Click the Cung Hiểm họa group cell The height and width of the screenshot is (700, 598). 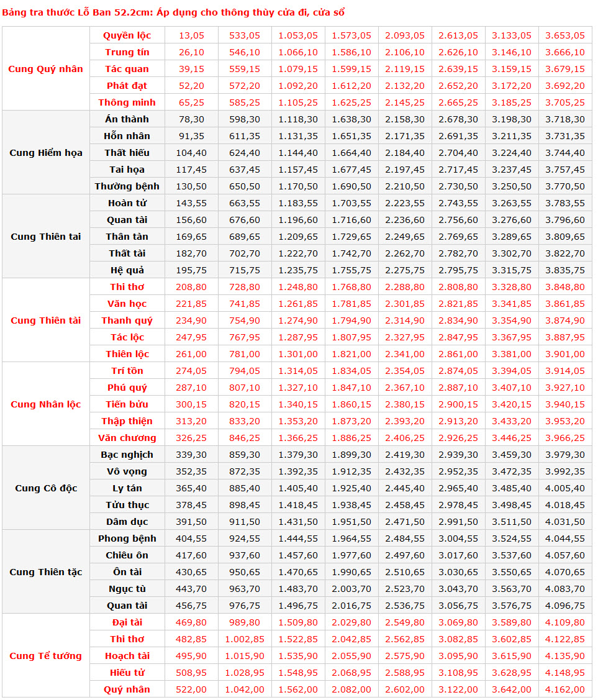click(45, 153)
